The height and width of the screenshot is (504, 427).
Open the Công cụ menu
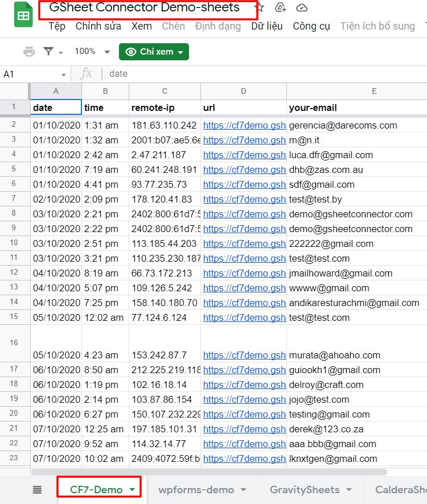click(x=311, y=26)
